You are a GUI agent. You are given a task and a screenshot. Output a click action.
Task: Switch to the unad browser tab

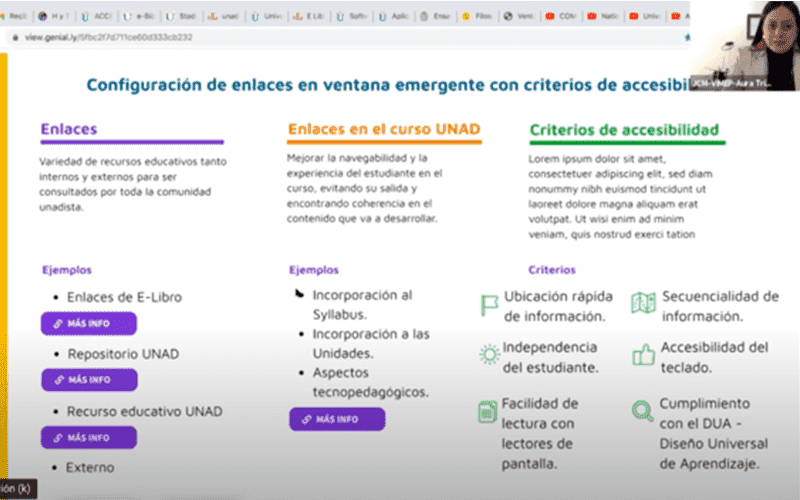(224, 16)
